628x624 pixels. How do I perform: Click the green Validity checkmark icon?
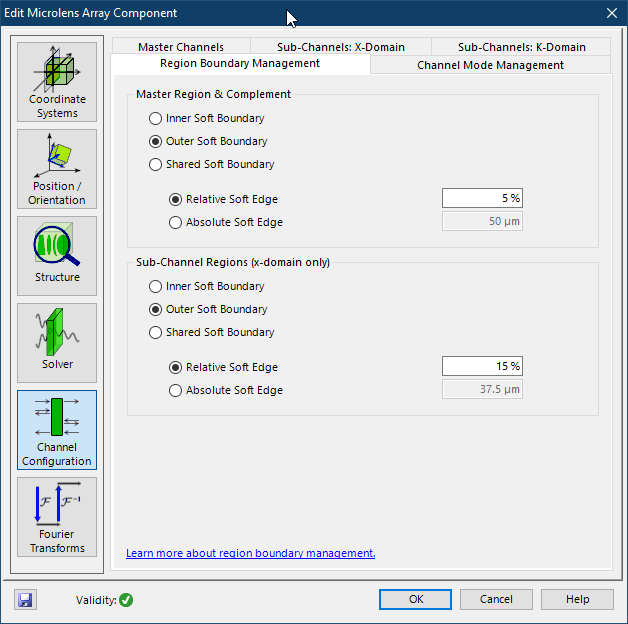[x=126, y=600]
